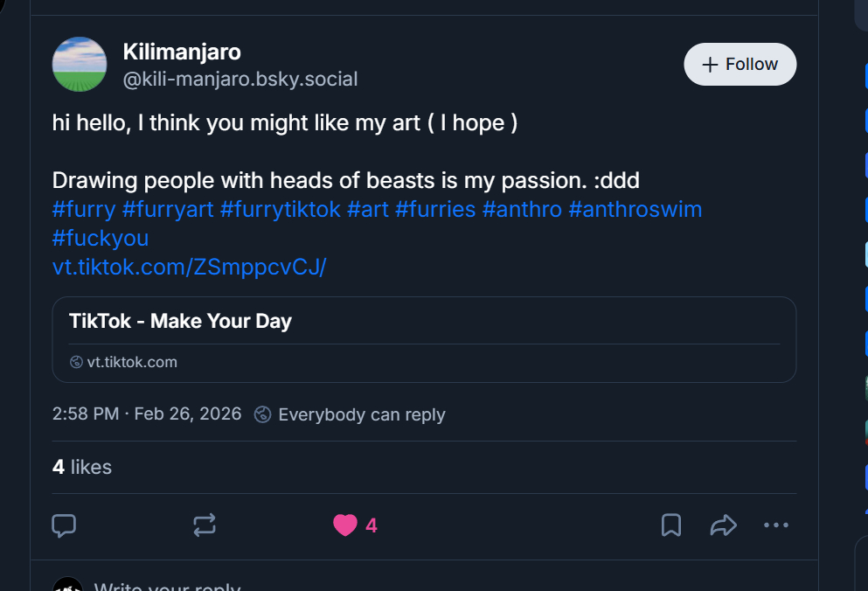Click the Everybody can reply label
This screenshot has height=591, width=868.
coord(361,414)
